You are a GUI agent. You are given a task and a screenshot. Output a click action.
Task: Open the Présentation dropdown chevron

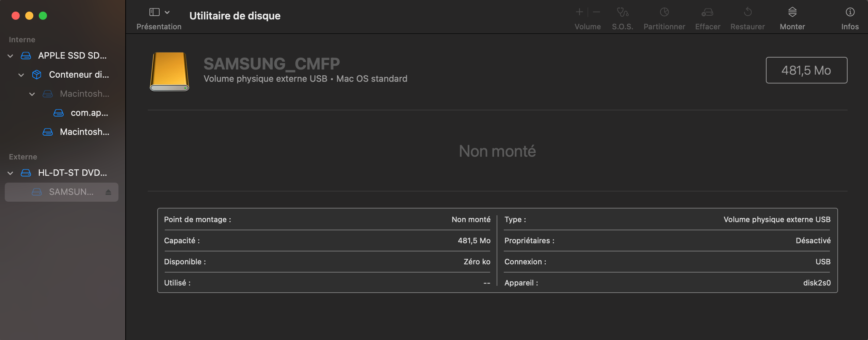coord(167,12)
